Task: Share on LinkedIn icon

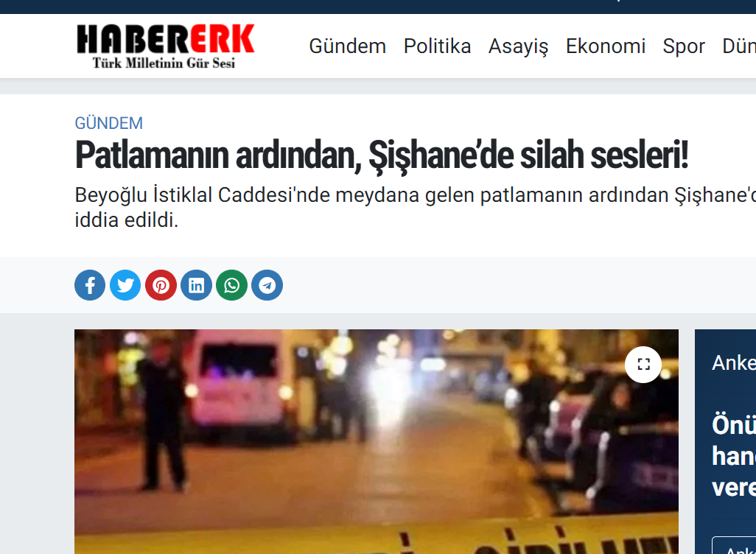Action: click(196, 285)
